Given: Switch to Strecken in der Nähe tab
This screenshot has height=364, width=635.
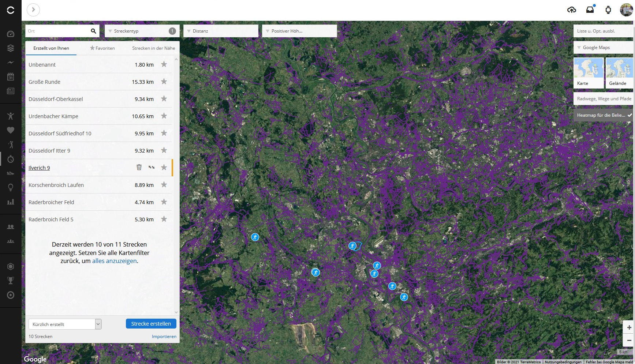Looking at the screenshot, I should click(x=153, y=48).
